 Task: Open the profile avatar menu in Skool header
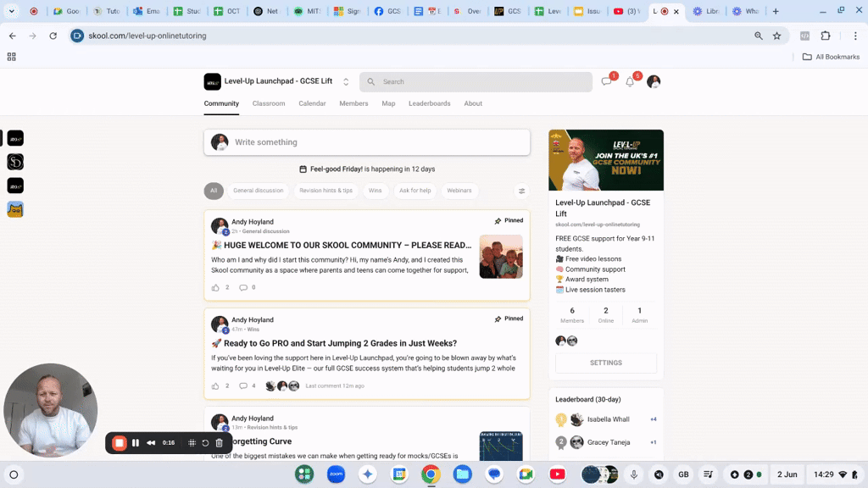pyautogui.click(x=654, y=81)
